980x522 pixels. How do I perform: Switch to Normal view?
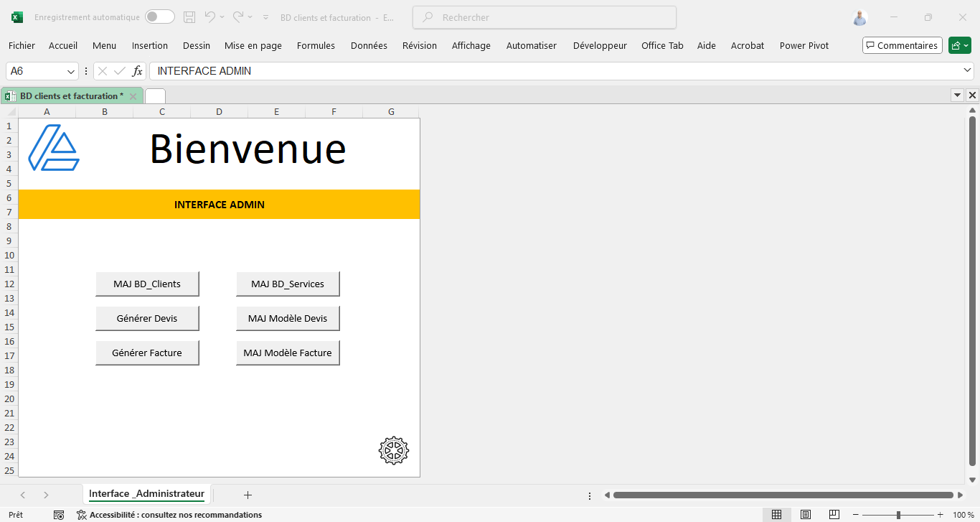(776, 515)
